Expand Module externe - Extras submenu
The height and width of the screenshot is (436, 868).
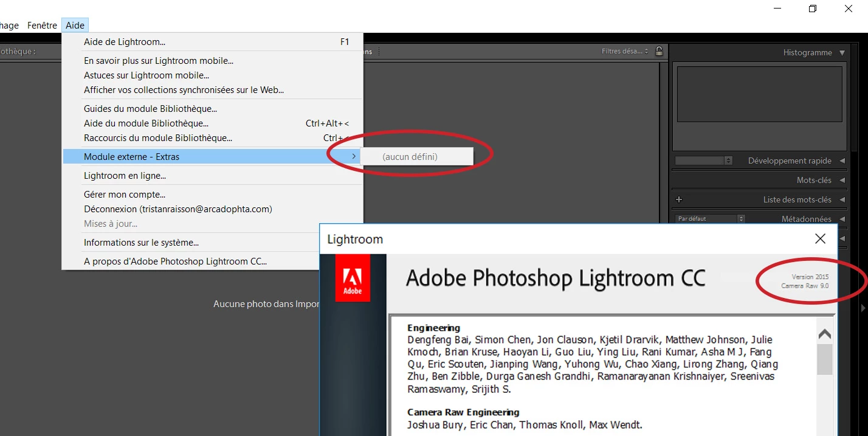(x=212, y=157)
